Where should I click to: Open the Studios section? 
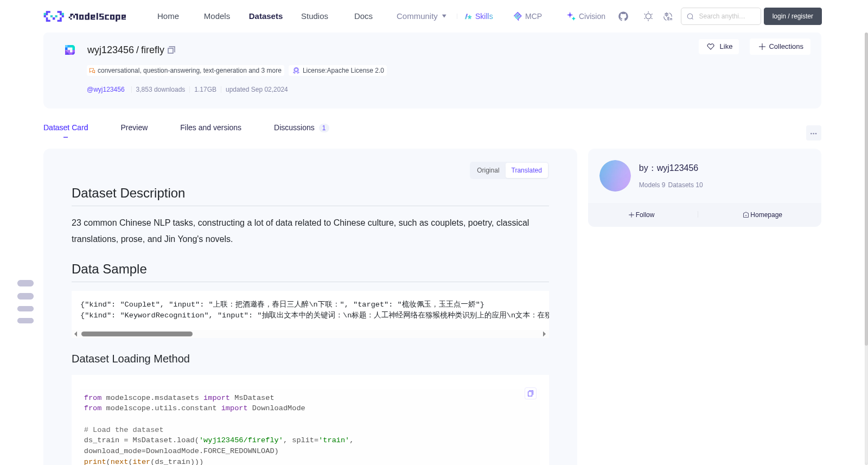click(x=315, y=16)
